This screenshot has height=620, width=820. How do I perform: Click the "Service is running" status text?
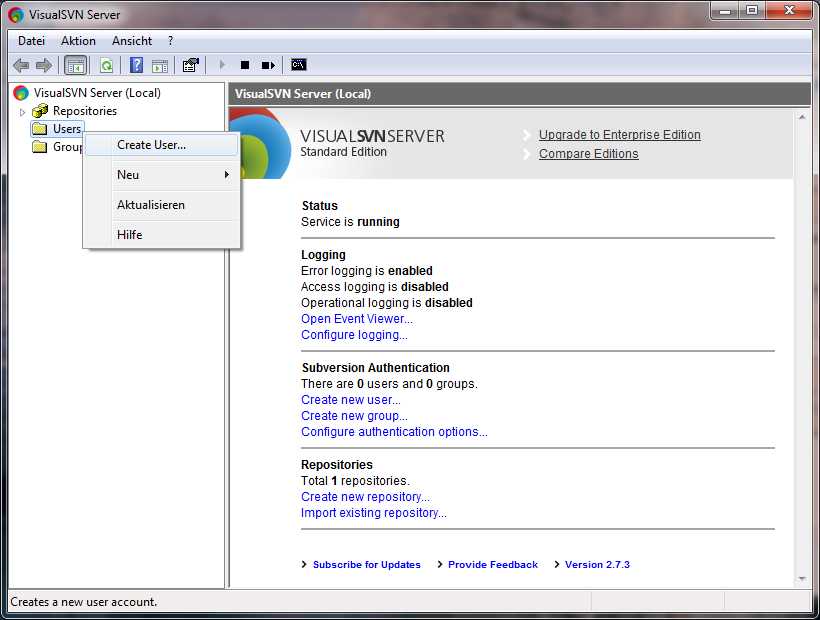[x=350, y=222]
